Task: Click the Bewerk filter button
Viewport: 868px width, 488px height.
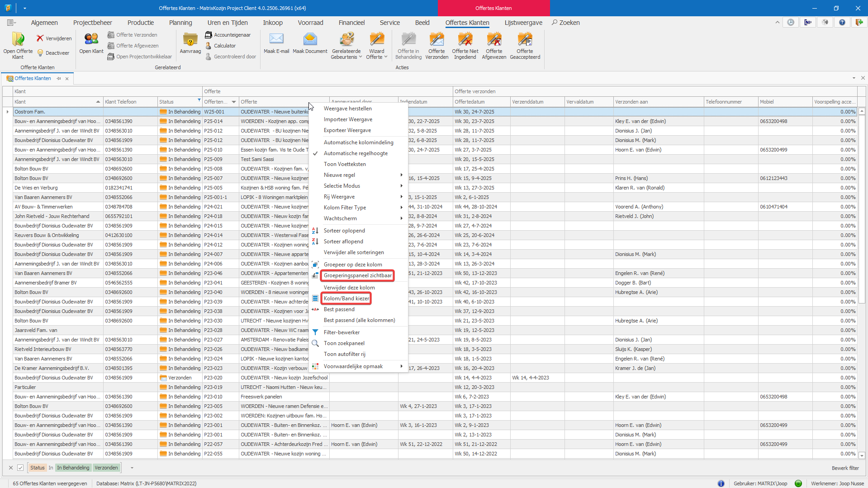Action: (845, 468)
